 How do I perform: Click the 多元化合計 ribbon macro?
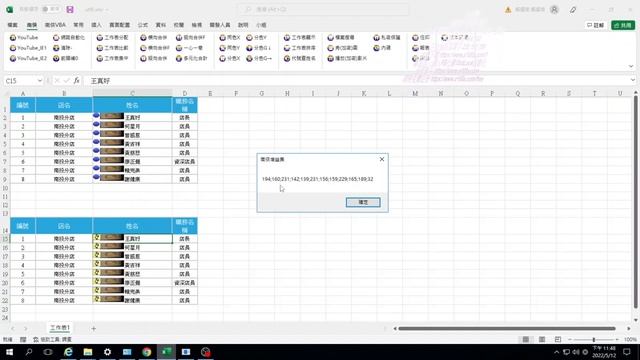(192, 58)
